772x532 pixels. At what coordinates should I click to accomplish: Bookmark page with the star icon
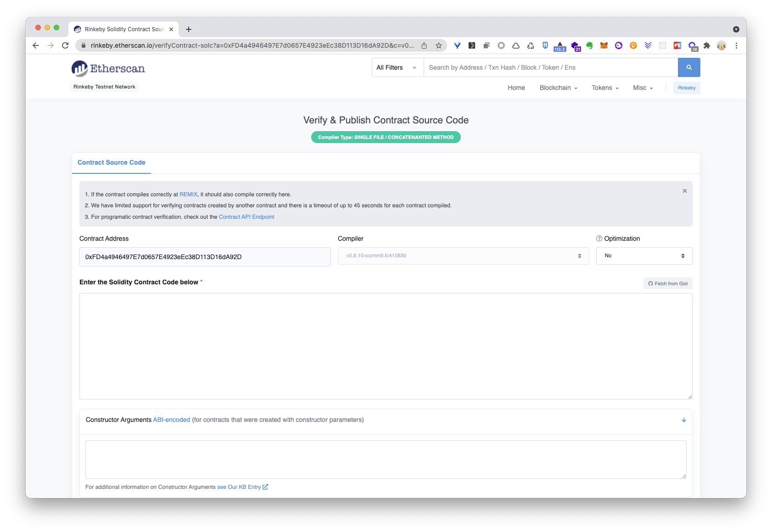click(439, 45)
